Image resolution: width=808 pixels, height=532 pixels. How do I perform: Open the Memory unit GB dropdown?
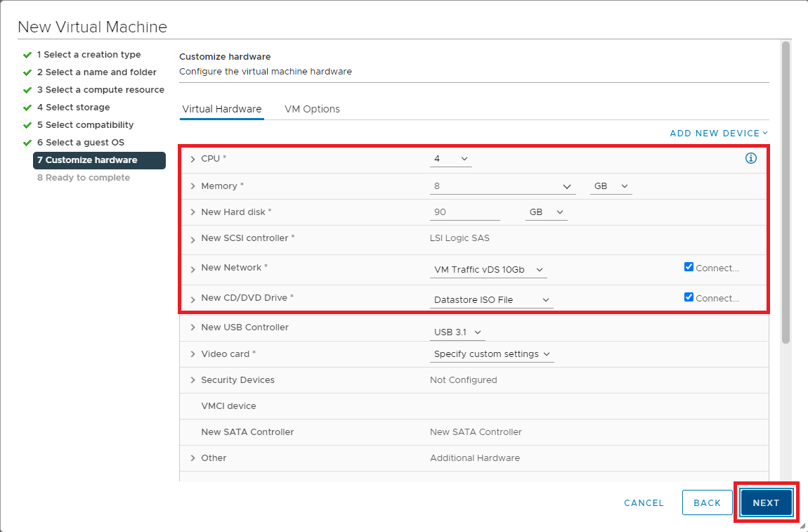point(610,186)
